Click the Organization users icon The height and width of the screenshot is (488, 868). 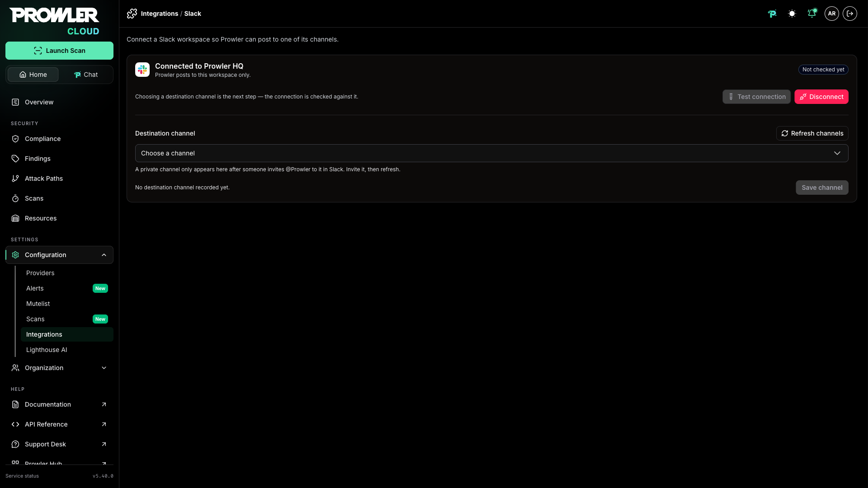(15, 368)
